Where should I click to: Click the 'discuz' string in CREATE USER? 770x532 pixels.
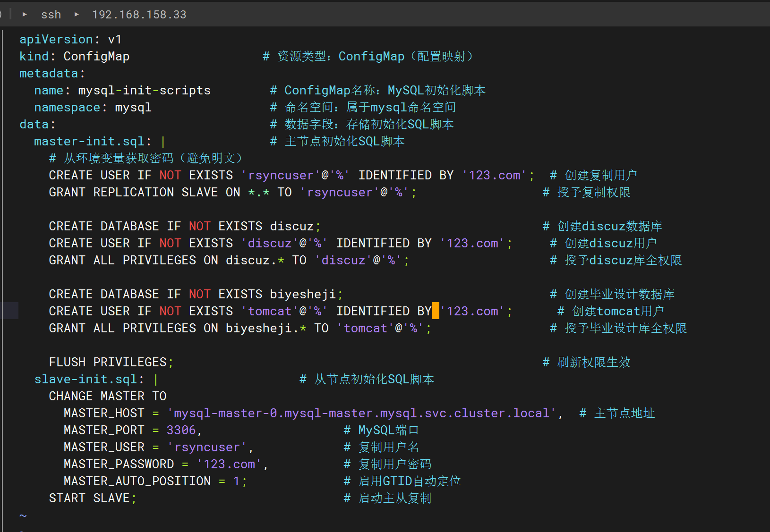pyautogui.click(x=270, y=243)
